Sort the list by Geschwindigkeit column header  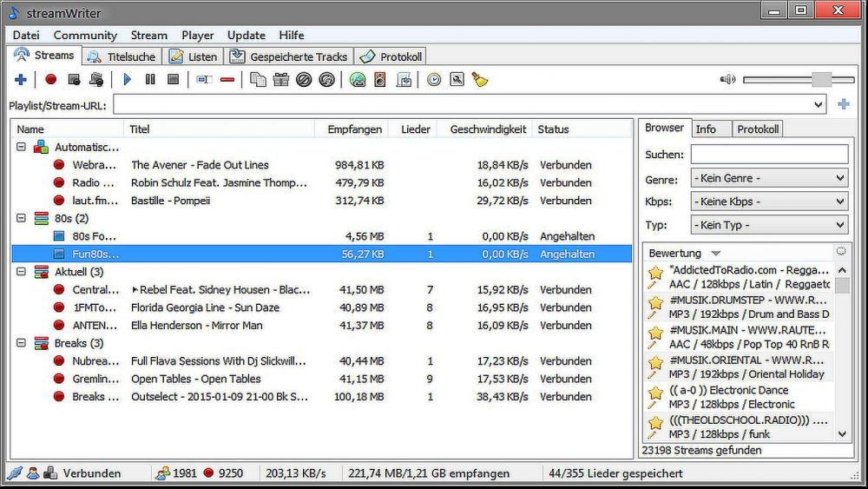[x=488, y=129]
